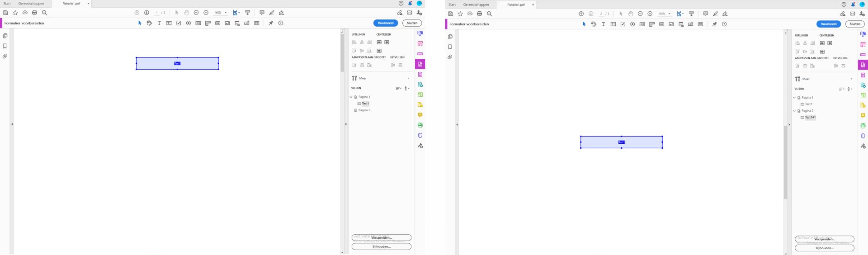Click Voorbeeld button in right window
Image resolution: width=868 pixels, height=255 pixels.
point(829,24)
